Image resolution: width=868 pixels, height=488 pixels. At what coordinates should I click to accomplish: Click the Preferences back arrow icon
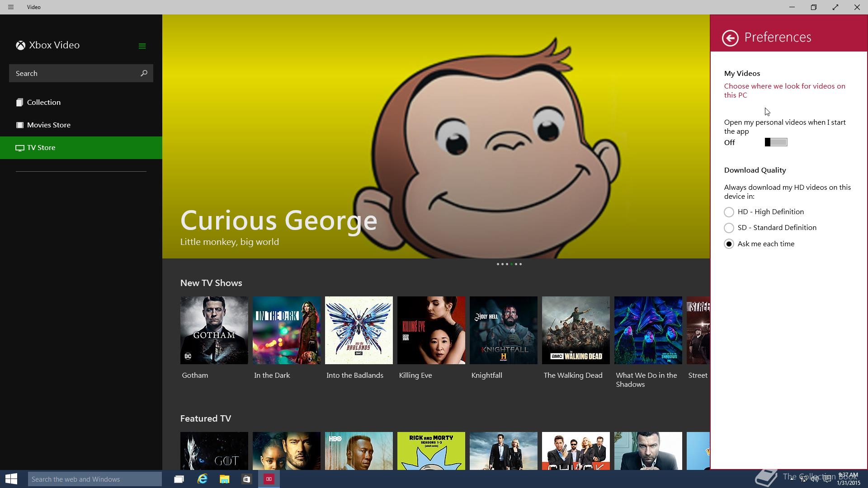click(x=730, y=38)
